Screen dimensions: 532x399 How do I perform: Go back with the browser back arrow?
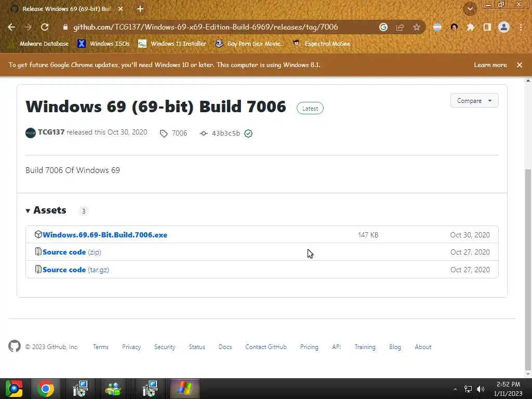[11, 27]
